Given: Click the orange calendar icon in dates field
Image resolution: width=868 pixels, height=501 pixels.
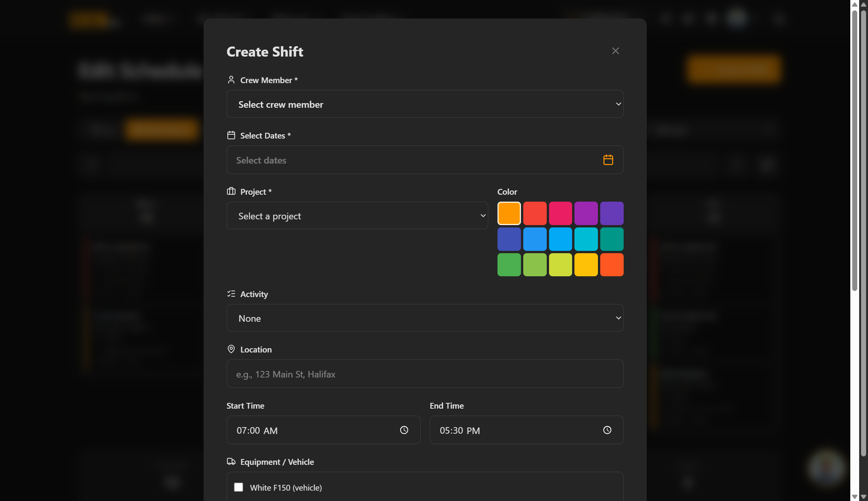Looking at the screenshot, I should coord(608,160).
